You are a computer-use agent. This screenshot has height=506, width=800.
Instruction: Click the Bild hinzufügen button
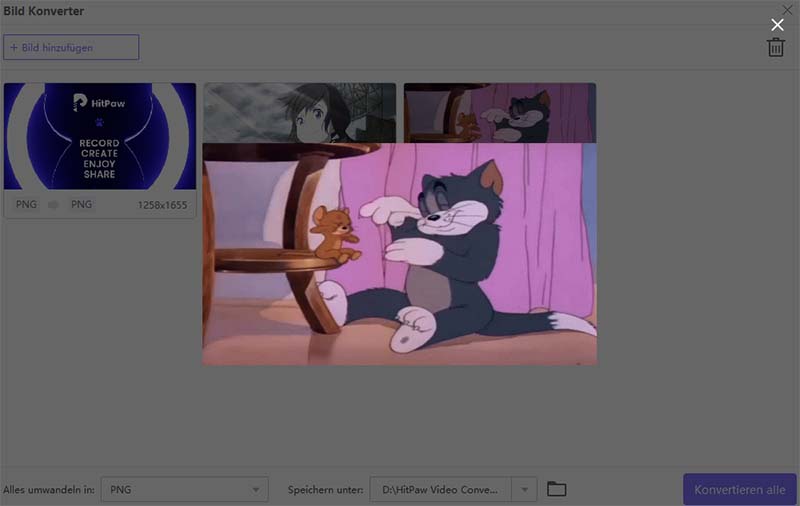pos(71,47)
